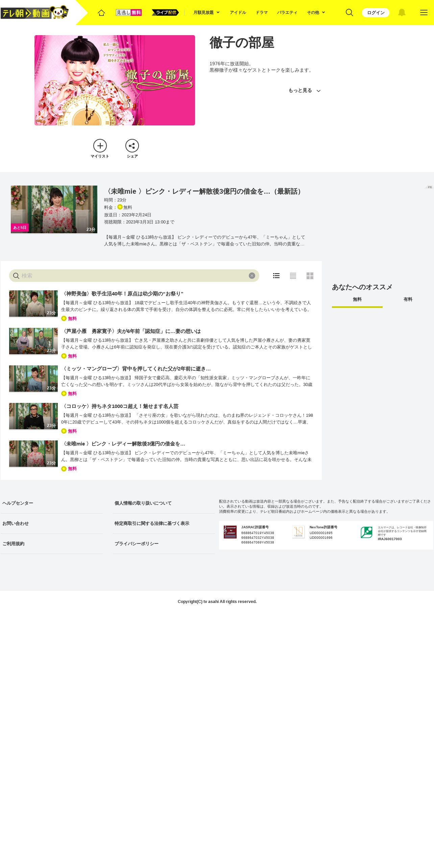Open 〈芦屋小雁 勇家寛子〉 episode title
Image resolution: width=434 pixels, height=868 pixels.
[x=131, y=331]
